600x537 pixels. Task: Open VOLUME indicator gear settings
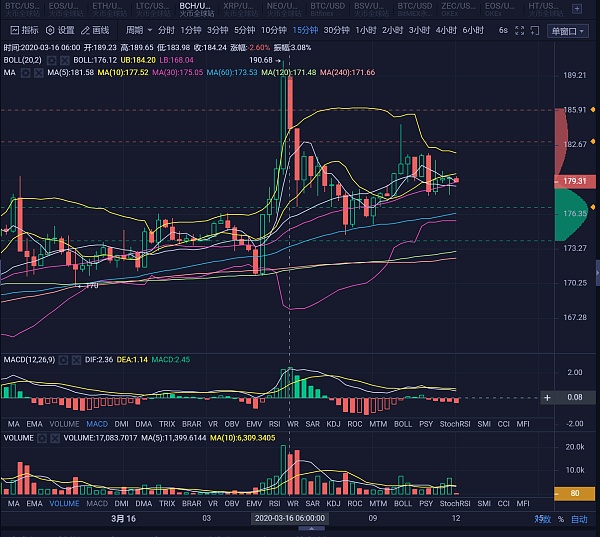point(42,438)
